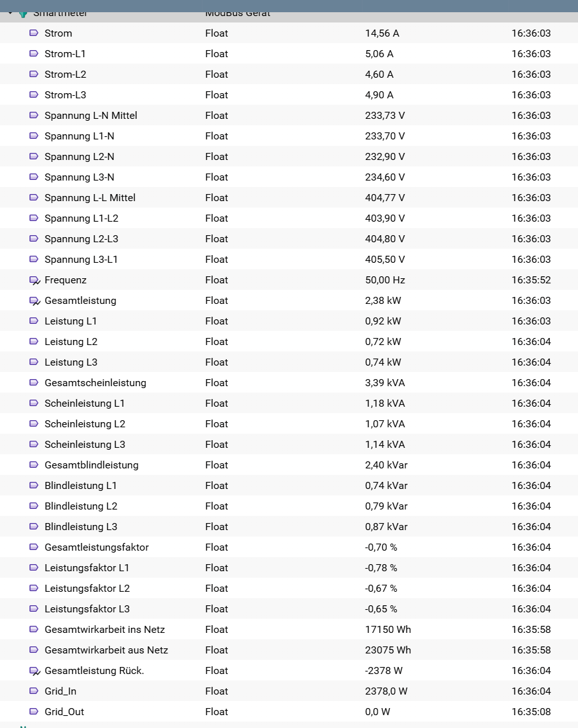The height and width of the screenshot is (728, 578).
Task: Click the 14,56 A value of Strom
Action: pos(382,33)
